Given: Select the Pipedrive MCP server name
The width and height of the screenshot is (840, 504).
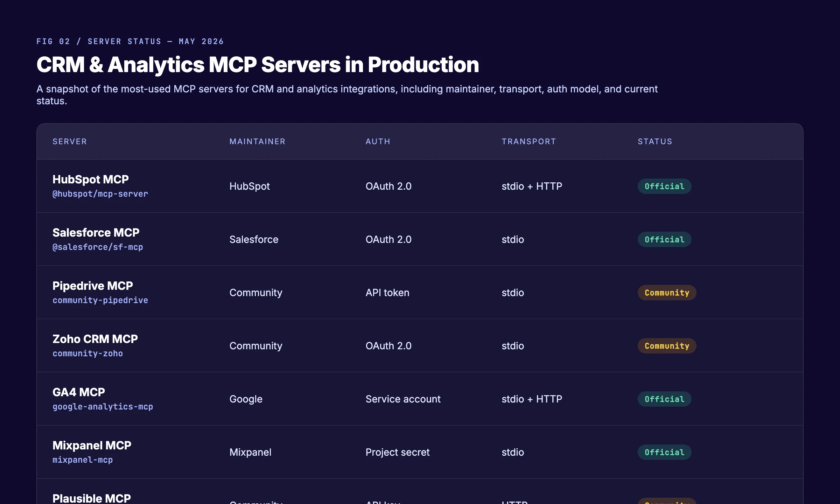Looking at the screenshot, I should coord(93,286).
